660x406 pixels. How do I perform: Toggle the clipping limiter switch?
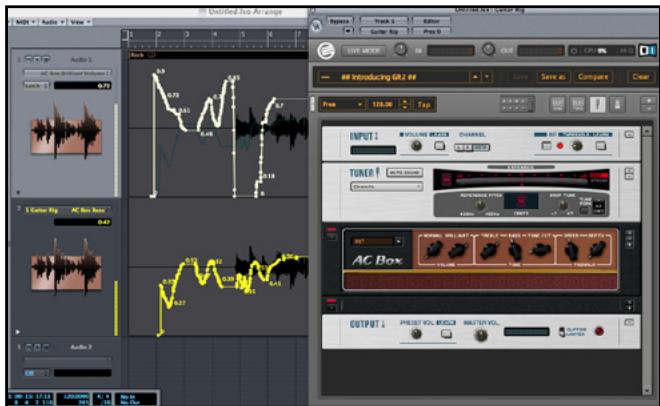click(562, 332)
